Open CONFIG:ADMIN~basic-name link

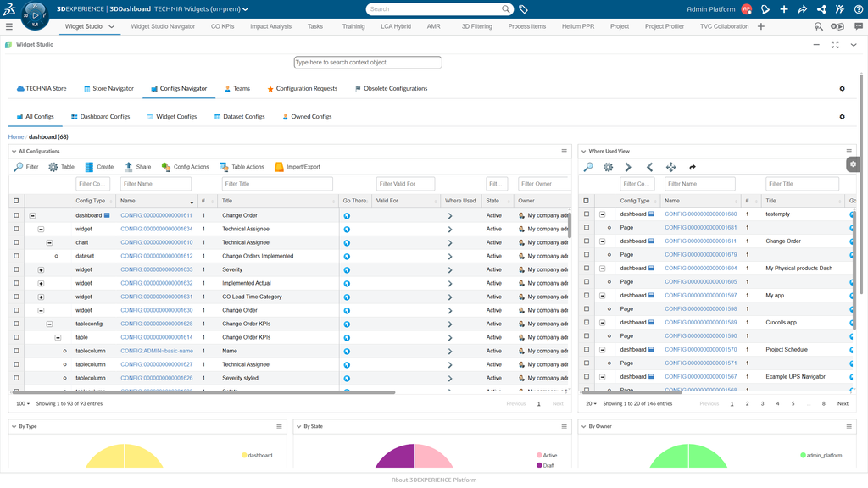(157, 352)
